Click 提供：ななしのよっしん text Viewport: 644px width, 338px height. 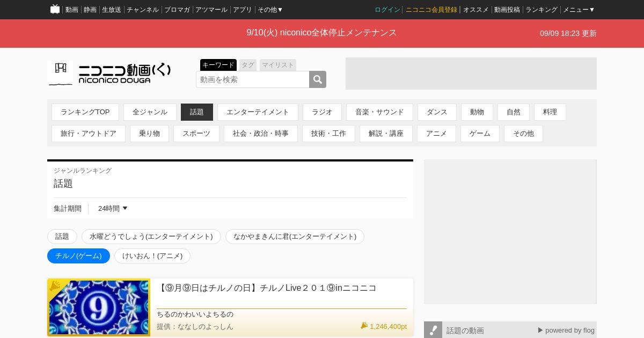coord(195,326)
